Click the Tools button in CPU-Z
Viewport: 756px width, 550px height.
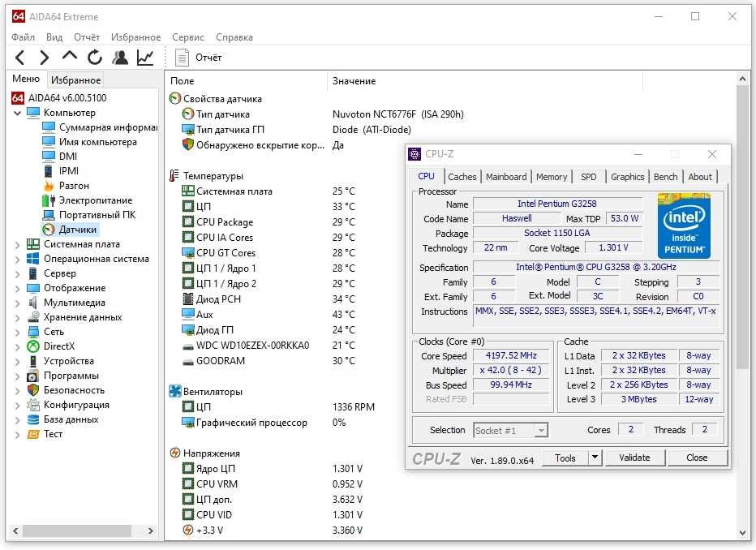[565, 458]
